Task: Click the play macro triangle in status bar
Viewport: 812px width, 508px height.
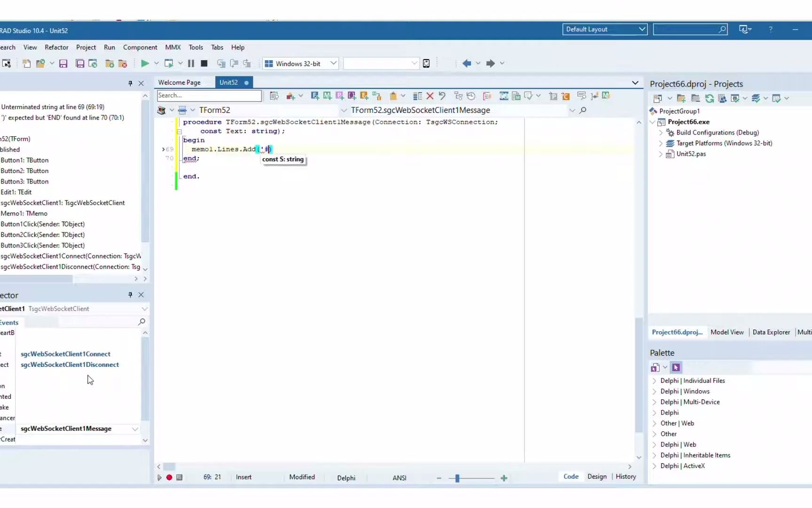Action: pos(160,477)
